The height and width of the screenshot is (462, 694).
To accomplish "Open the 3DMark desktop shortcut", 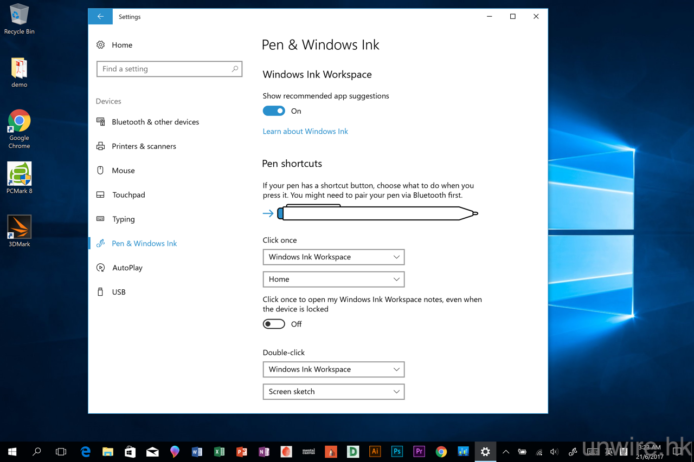I will coord(19,230).
